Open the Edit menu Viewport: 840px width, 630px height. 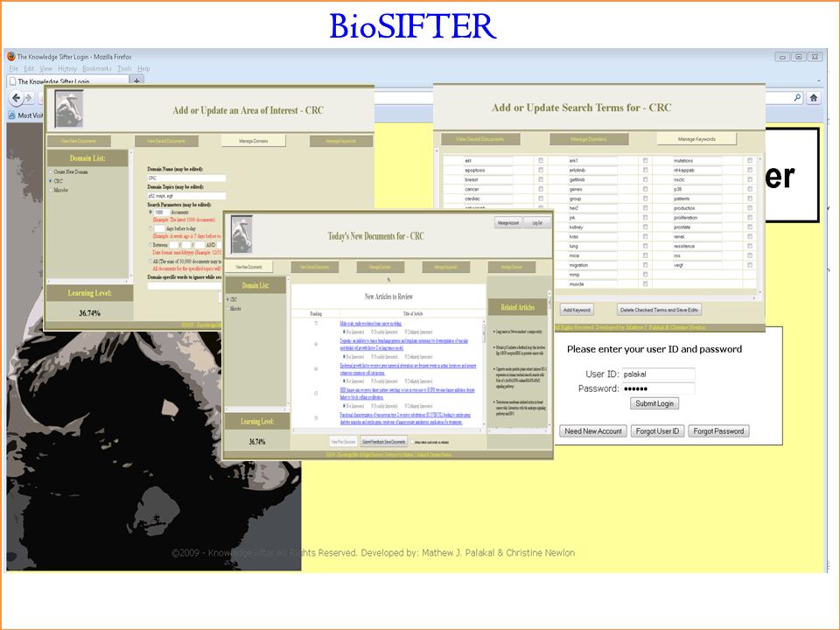tap(29, 68)
